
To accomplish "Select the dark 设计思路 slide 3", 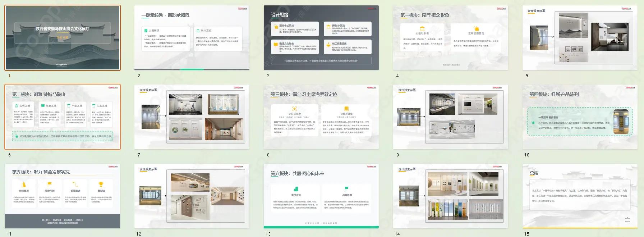I will [321, 38].
